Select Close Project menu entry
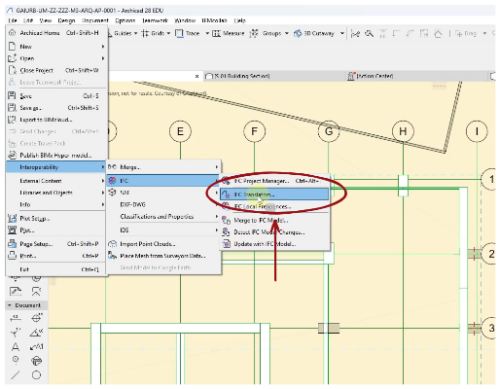The width and height of the screenshot is (500, 389). click(56, 70)
